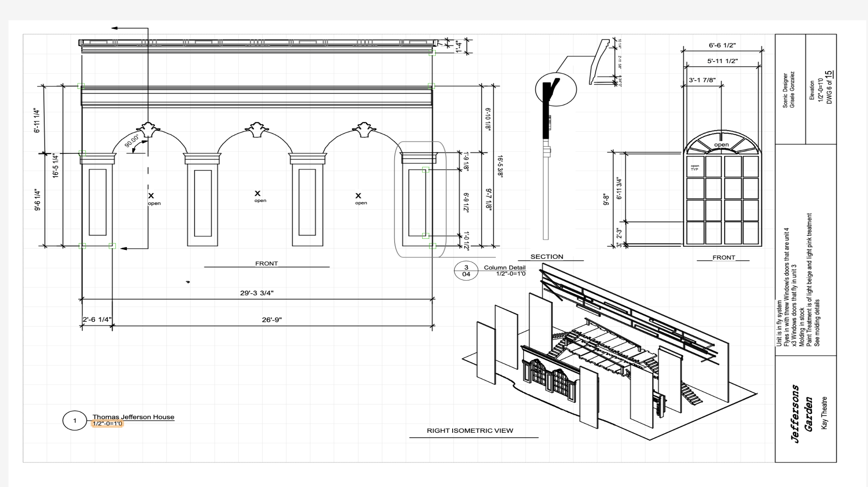Viewport: 868px width, 487px height.
Task: Select the 2'-6 1/4" column width dimension
Action: pos(97,319)
